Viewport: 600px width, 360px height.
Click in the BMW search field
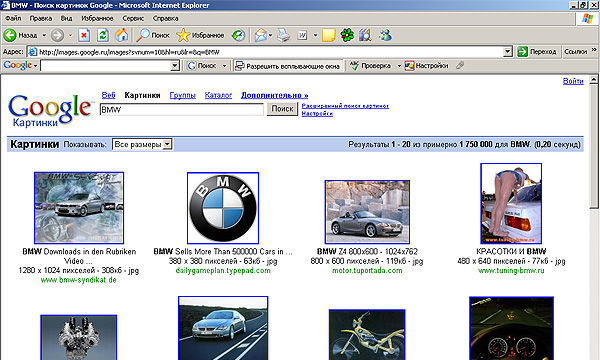181,110
